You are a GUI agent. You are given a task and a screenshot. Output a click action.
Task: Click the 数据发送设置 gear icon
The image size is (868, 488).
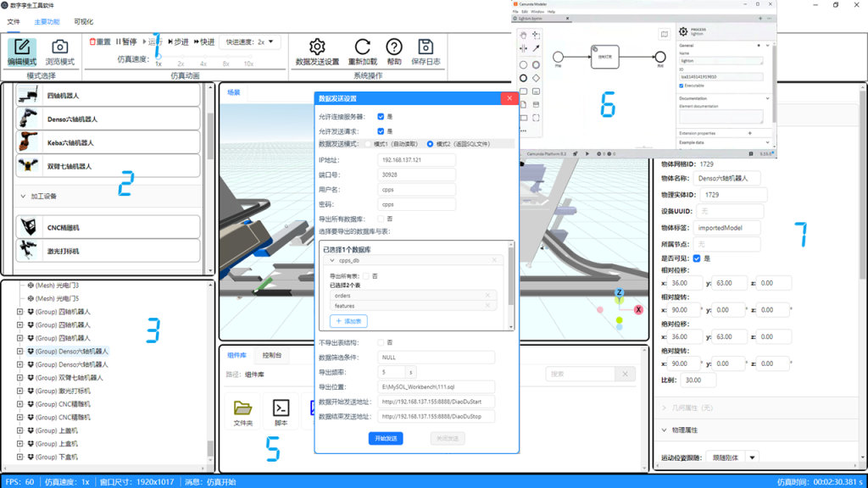317,47
